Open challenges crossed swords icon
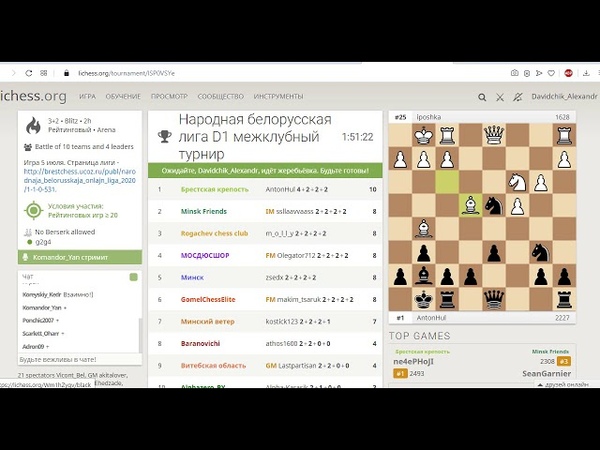 500,98
